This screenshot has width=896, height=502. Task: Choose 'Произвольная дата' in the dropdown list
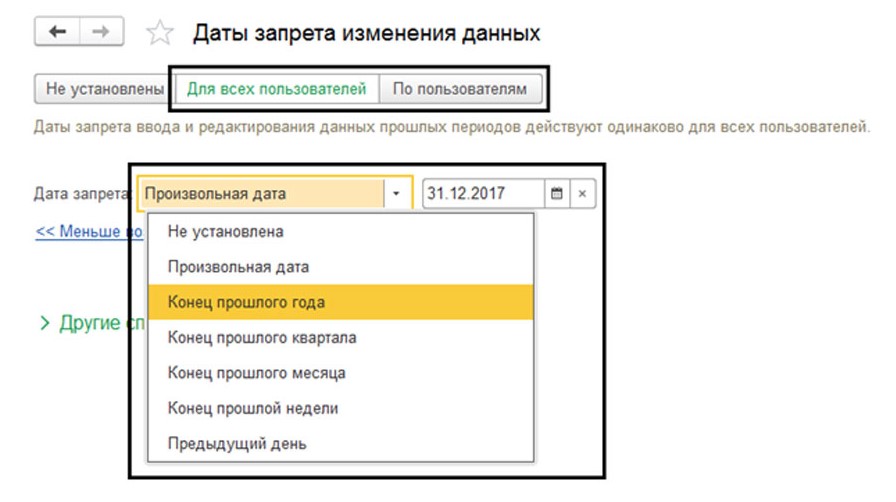239,267
